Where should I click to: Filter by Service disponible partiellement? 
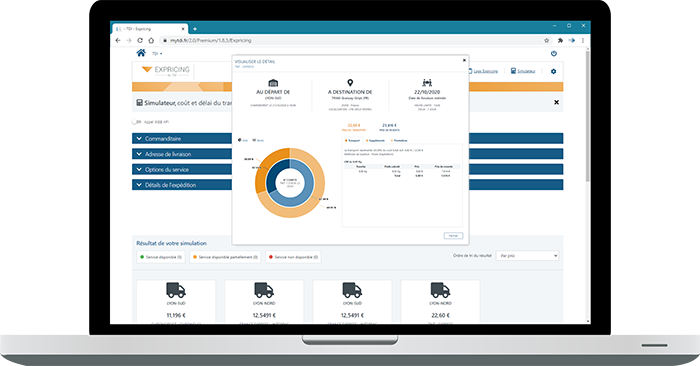coord(225,257)
